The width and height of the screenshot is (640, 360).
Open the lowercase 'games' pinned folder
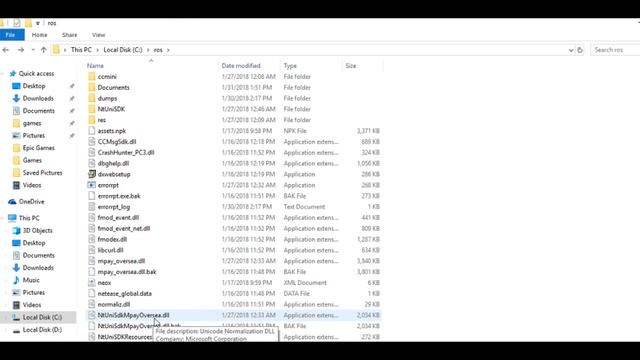point(32,123)
